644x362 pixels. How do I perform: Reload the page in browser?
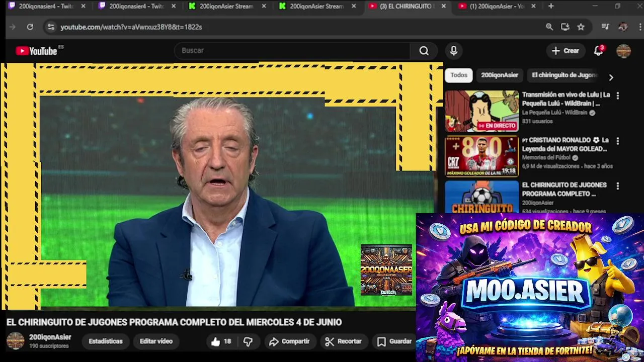click(x=30, y=27)
